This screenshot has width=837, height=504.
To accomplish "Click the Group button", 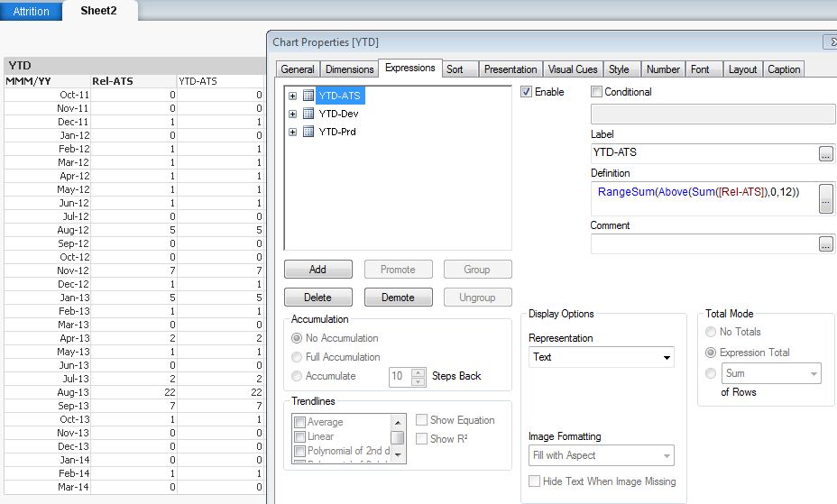I will point(477,270).
